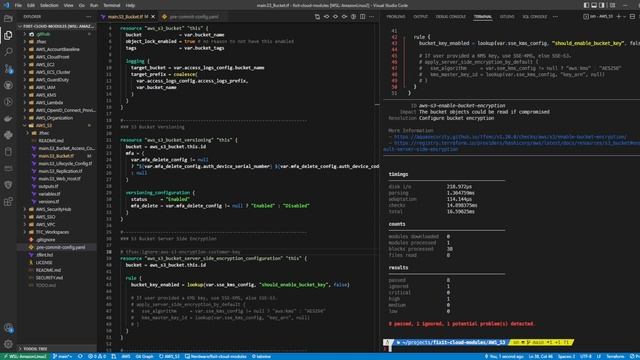Click line number 38 in editor gutter

[x=109, y=252]
